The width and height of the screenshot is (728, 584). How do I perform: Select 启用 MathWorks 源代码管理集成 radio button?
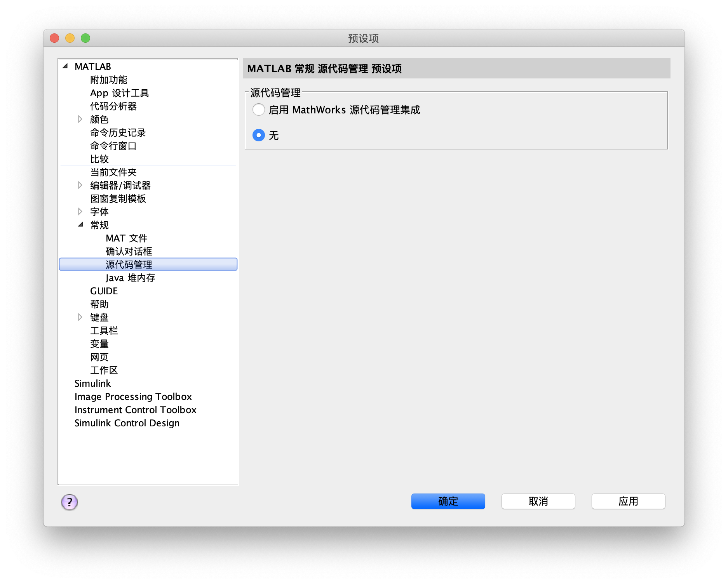259,110
